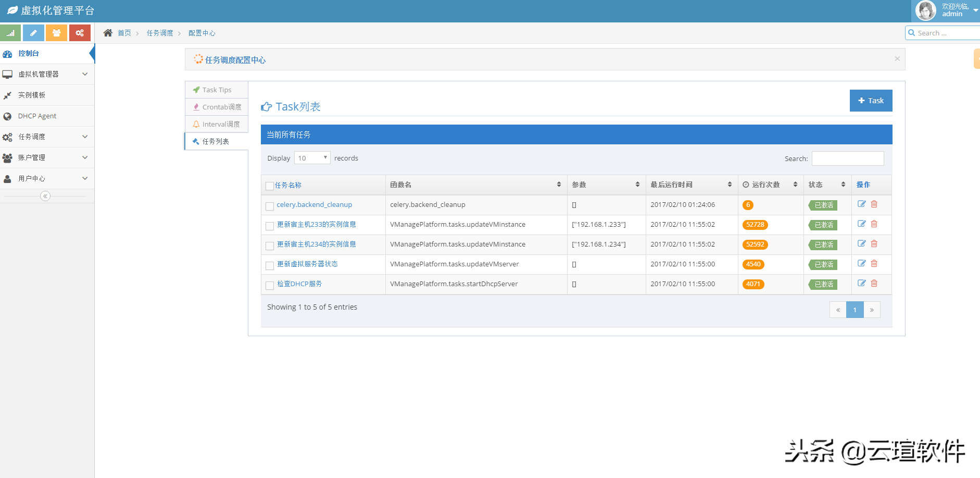Edit the 检查DHCP服务 task
Screen dimensions: 980x478
861,283
